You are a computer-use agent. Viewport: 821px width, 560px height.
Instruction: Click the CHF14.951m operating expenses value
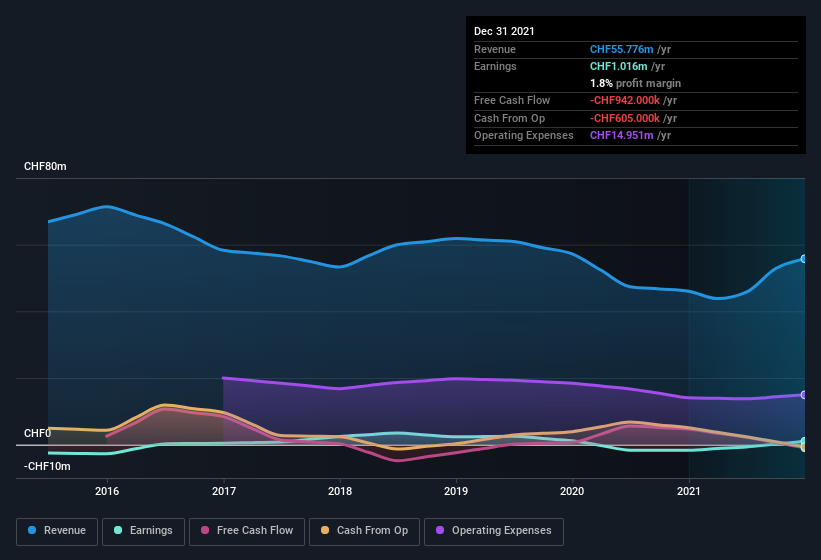coord(622,135)
